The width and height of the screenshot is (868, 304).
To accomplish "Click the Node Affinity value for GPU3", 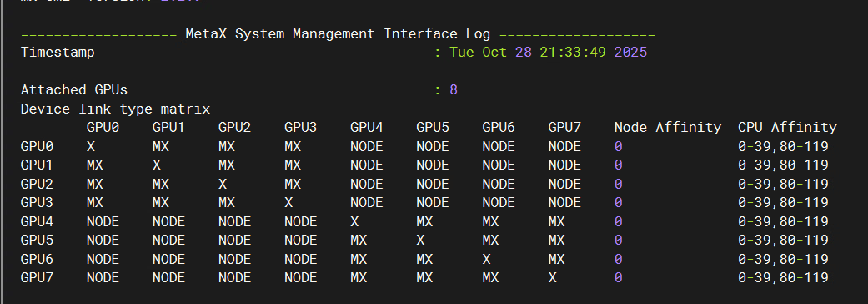I will click(619, 202).
